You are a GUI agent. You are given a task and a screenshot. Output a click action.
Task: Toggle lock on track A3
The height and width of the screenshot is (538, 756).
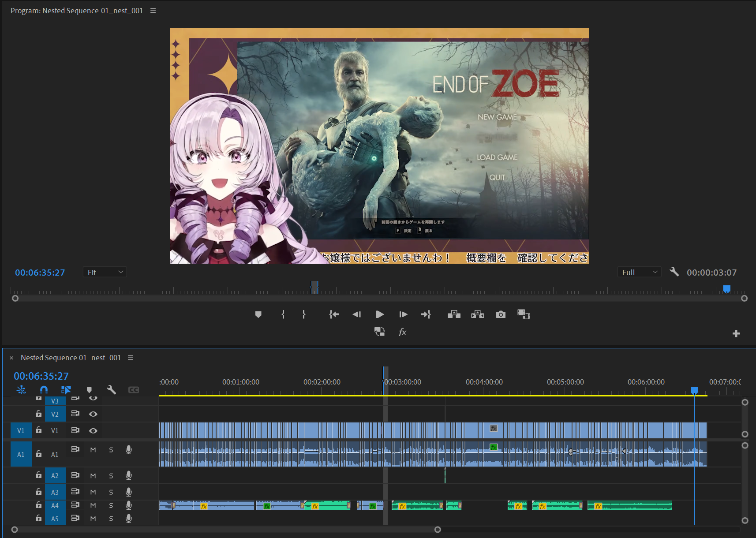39,492
